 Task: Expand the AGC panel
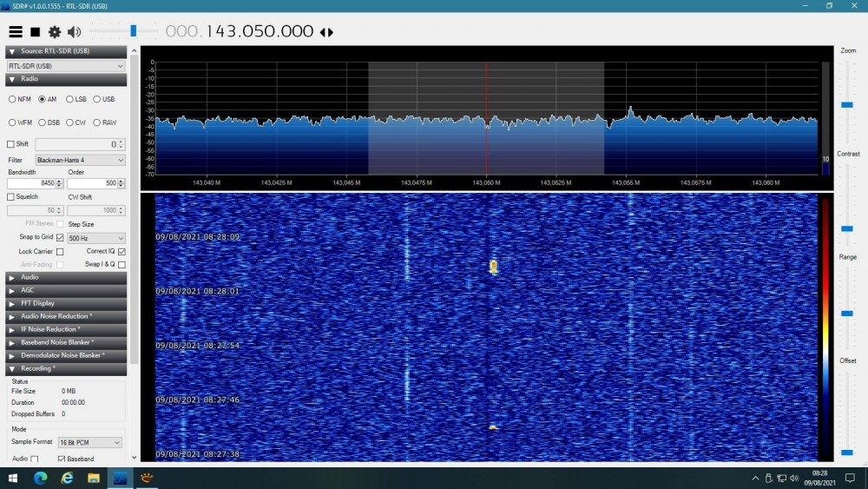tap(28, 290)
